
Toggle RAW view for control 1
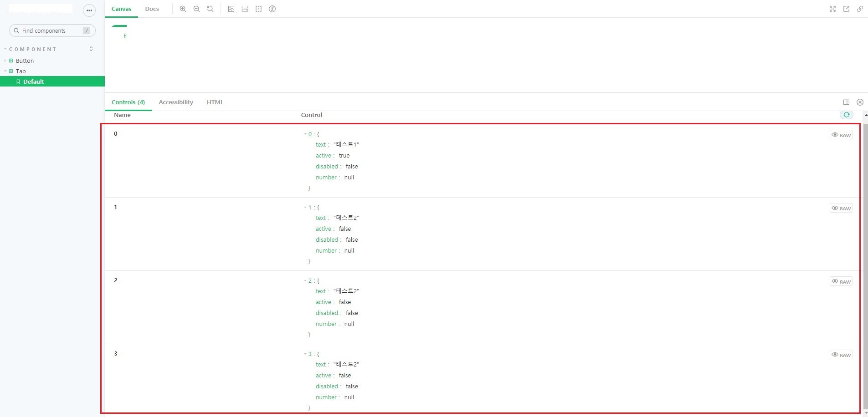point(841,208)
